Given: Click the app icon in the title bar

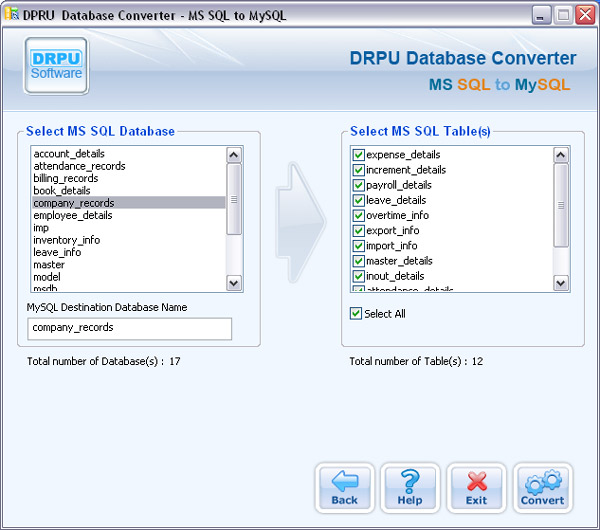Looking at the screenshot, I should pyautogui.click(x=11, y=14).
